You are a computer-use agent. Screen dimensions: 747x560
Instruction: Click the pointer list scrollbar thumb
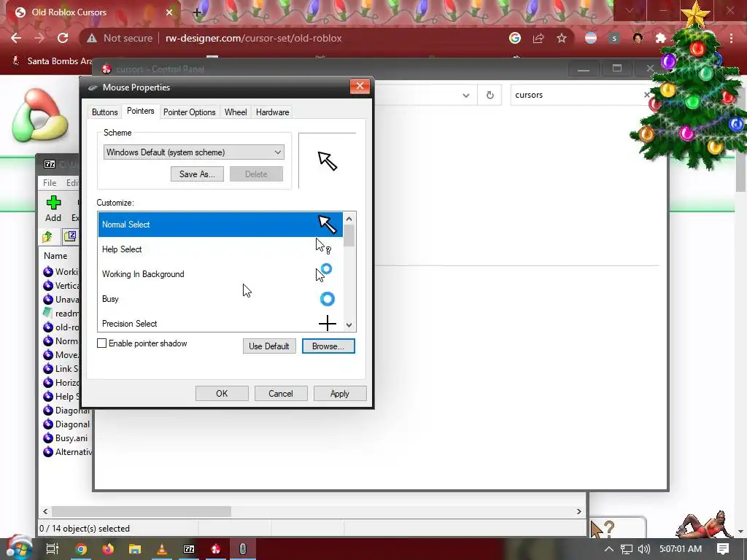point(349,236)
